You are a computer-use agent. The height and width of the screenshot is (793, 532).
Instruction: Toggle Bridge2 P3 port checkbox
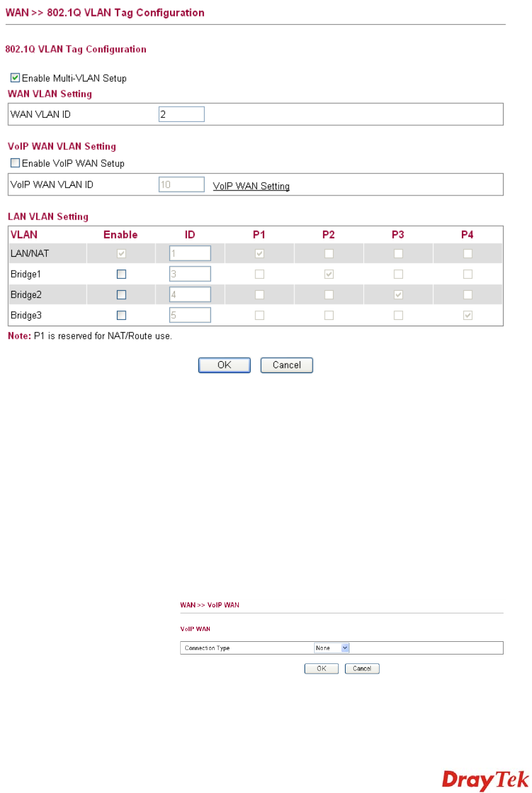point(398,295)
